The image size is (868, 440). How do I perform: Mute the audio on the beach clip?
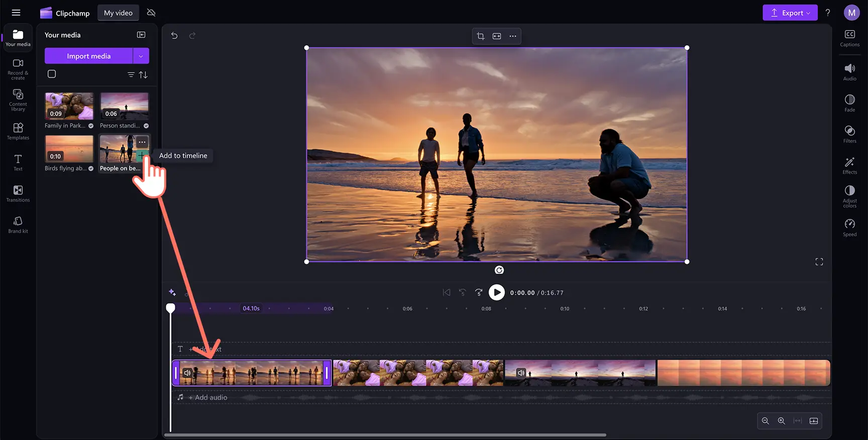[187, 373]
